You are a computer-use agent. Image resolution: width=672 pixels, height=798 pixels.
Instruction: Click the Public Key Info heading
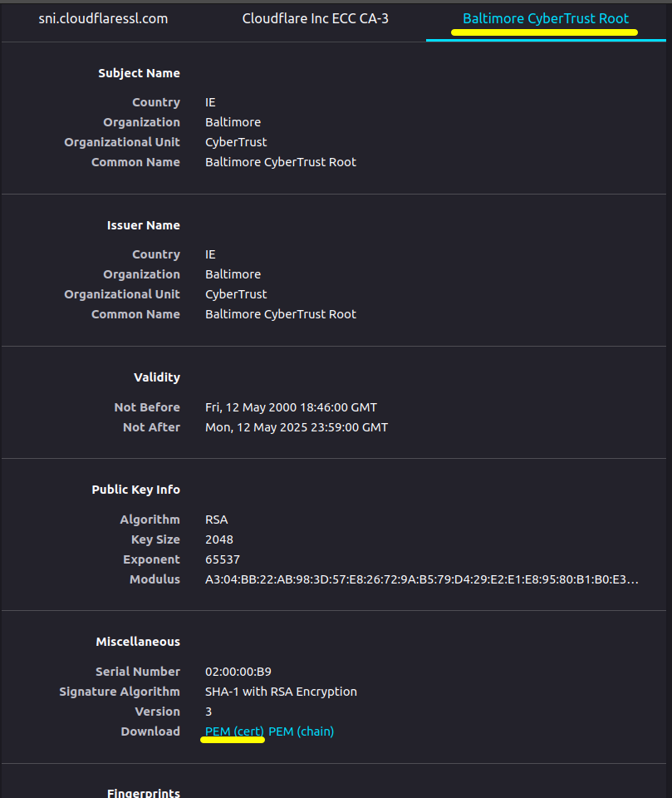135,490
